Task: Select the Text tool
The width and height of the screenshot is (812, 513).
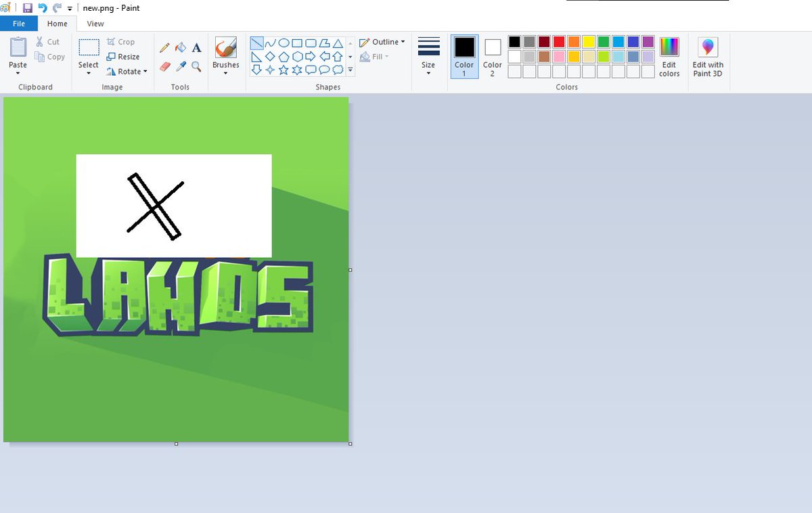Action: coord(196,48)
